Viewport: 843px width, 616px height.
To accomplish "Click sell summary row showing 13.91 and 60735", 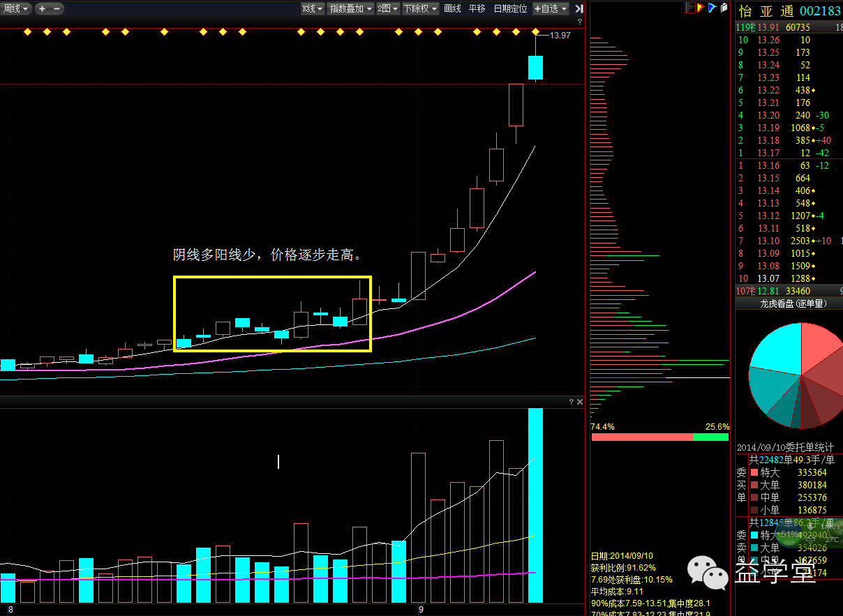I will pyautogui.click(x=789, y=27).
